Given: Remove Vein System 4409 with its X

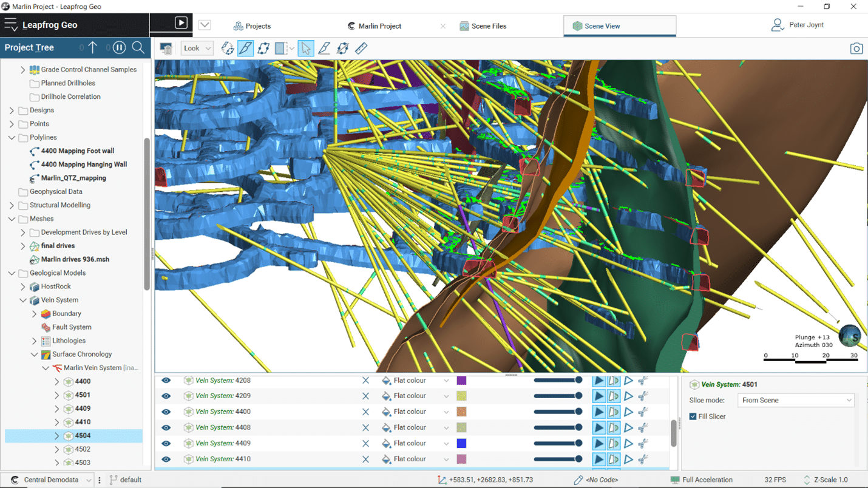Looking at the screenshot, I should [x=365, y=443].
